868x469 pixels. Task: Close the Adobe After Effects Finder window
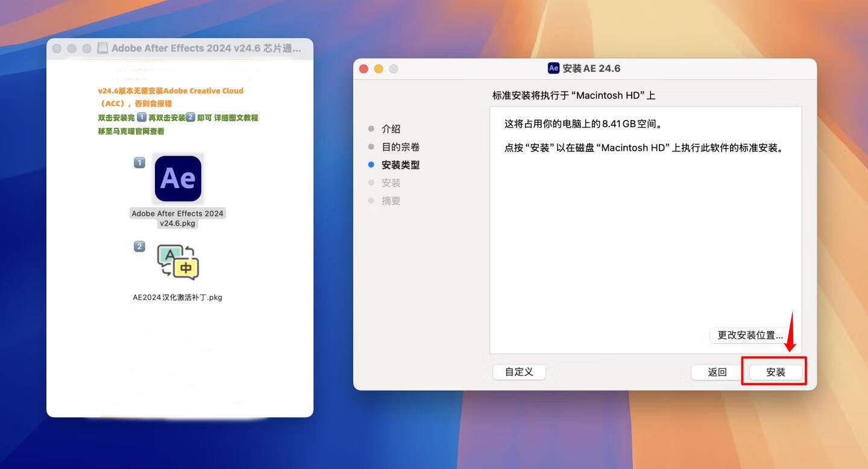coord(57,48)
